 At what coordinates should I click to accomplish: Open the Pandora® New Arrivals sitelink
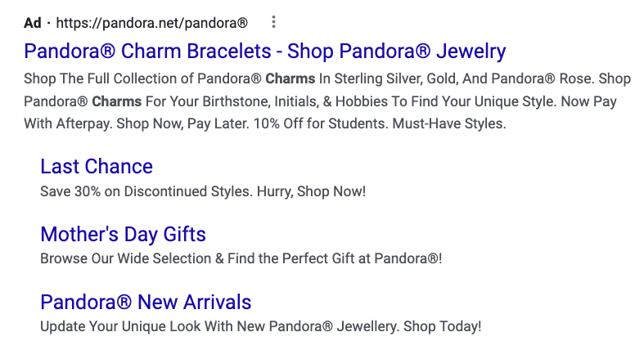(146, 303)
